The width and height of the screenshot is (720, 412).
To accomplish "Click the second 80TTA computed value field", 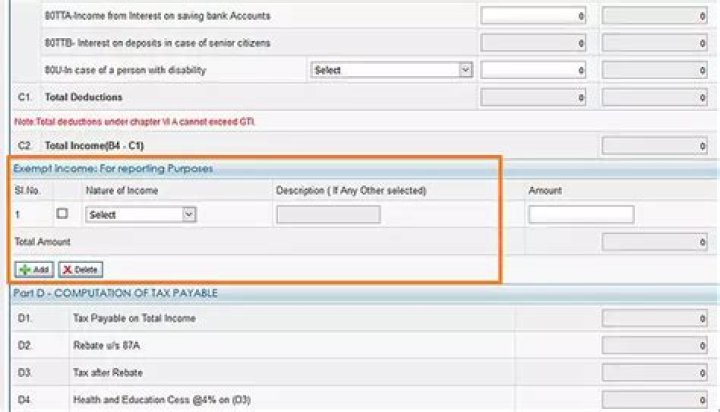I will point(654,16).
